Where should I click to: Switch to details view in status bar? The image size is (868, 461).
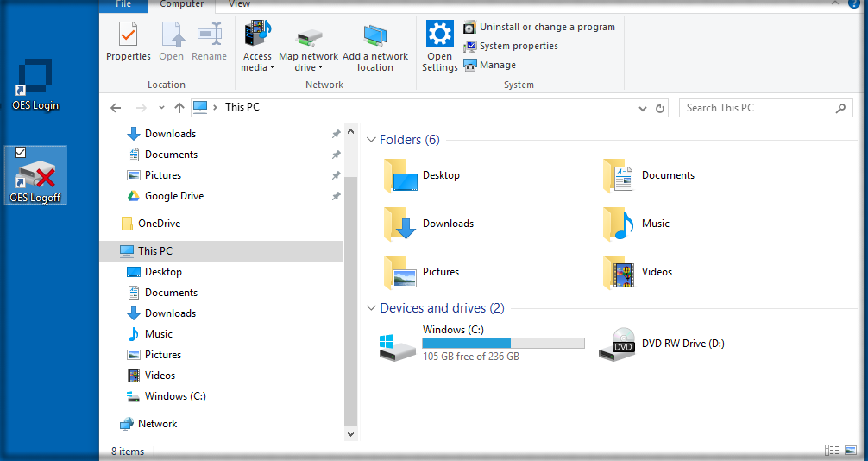(832, 451)
